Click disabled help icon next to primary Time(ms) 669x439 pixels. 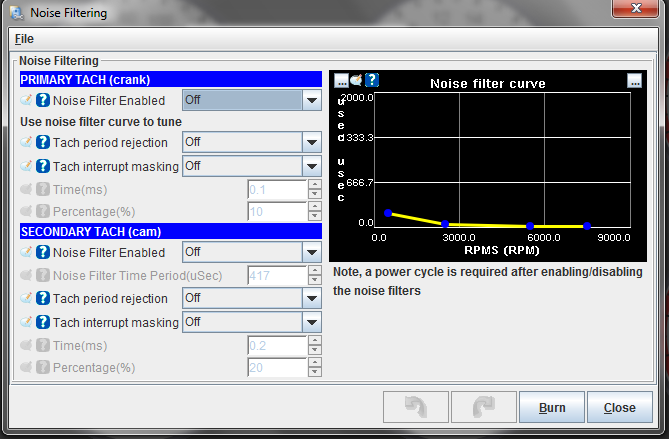click(43, 189)
